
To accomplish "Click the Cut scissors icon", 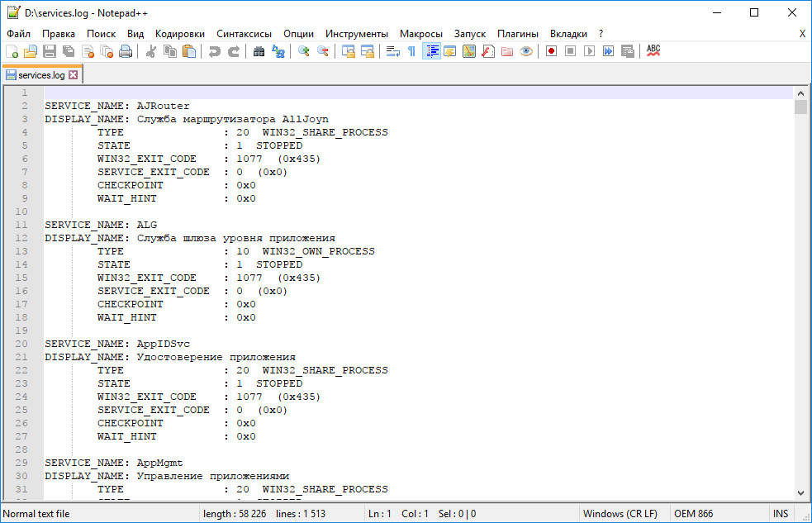I will tap(150, 51).
